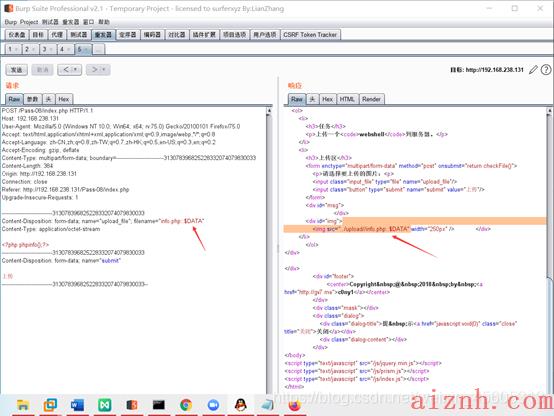Open the 用户选项 user options tab
This screenshot has height=416, width=554.
coord(265,35)
